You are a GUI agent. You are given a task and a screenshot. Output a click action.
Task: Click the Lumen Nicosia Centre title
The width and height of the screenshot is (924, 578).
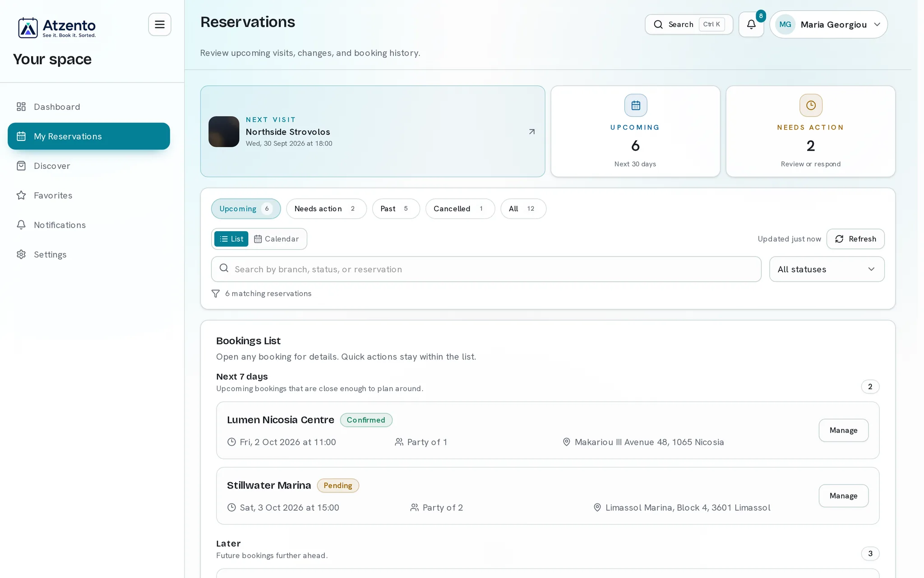tap(281, 420)
